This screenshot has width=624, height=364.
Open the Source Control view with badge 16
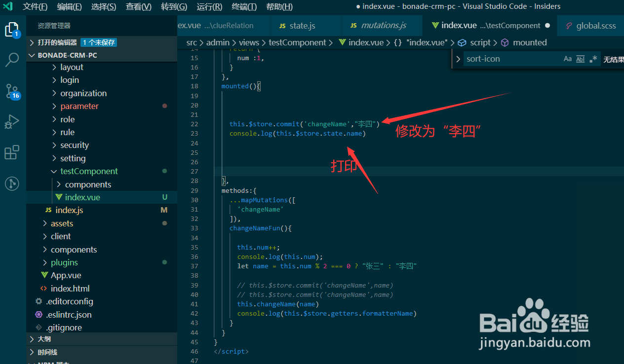(12, 91)
